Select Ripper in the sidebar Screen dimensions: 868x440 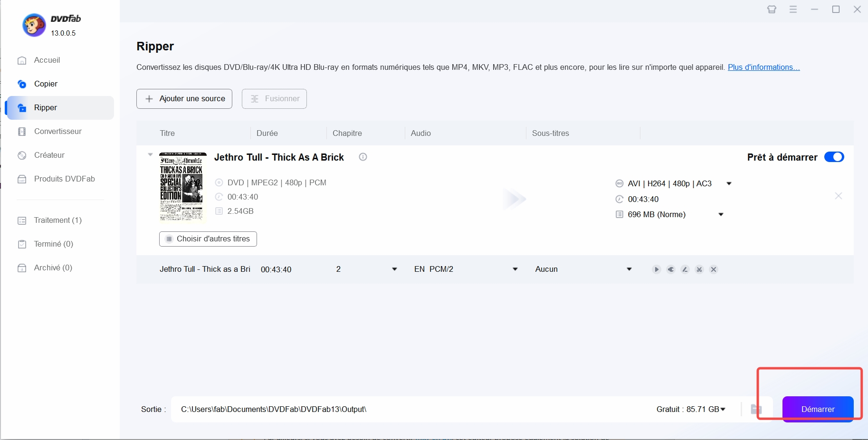[60, 108]
